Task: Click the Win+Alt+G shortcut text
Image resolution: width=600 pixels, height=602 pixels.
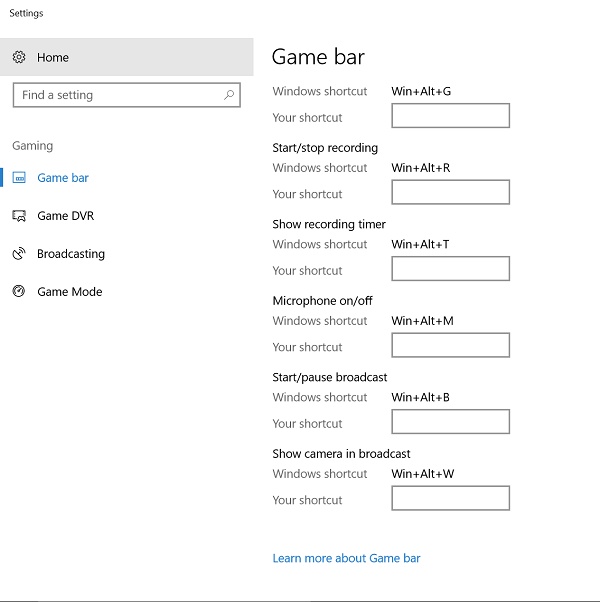Action: (421, 91)
